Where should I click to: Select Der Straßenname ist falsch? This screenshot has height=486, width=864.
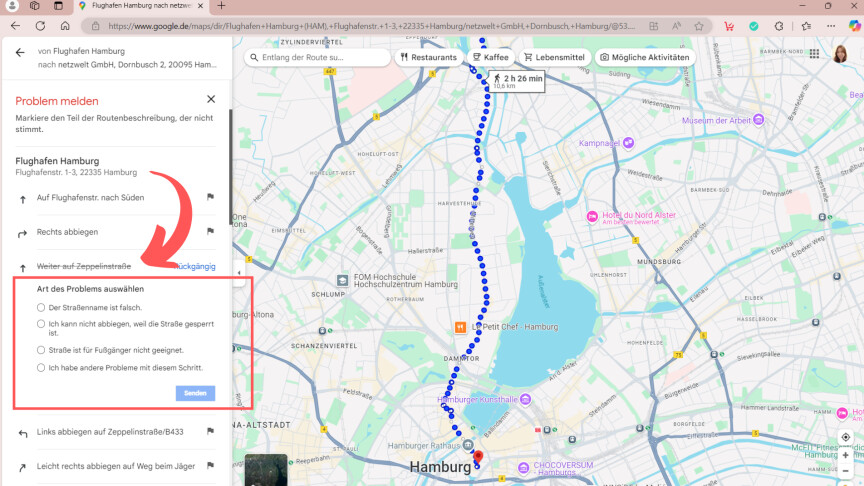click(41, 307)
